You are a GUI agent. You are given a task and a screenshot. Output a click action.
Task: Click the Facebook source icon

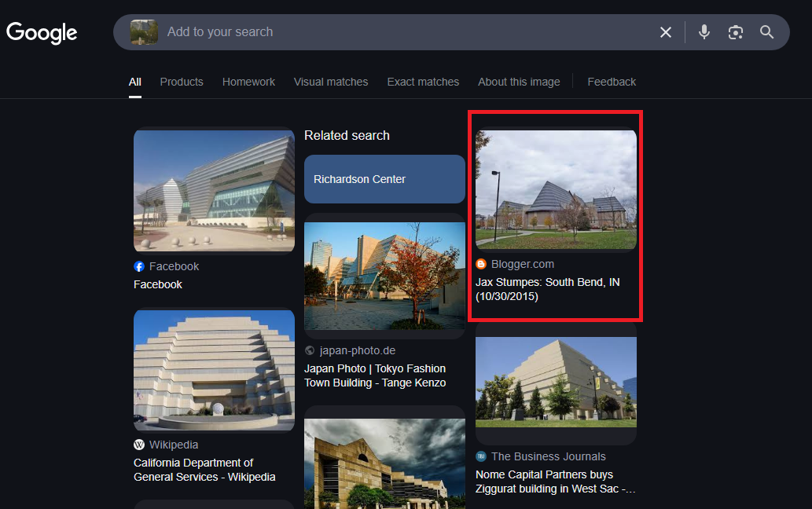click(x=139, y=266)
